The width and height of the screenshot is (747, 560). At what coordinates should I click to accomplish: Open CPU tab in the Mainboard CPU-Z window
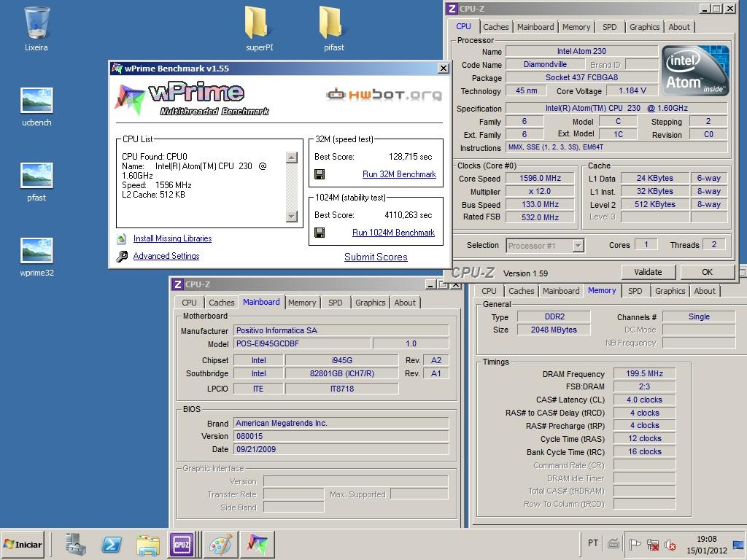point(189,303)
